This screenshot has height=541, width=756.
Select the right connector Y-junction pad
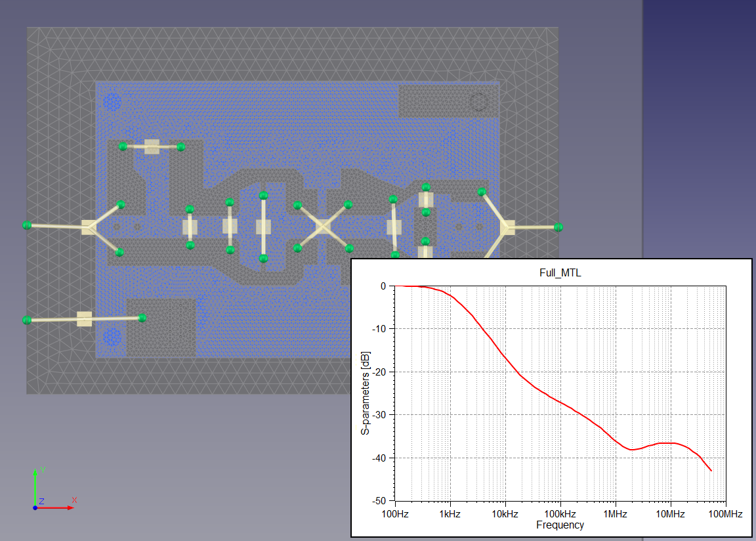(x=507, y=227)
